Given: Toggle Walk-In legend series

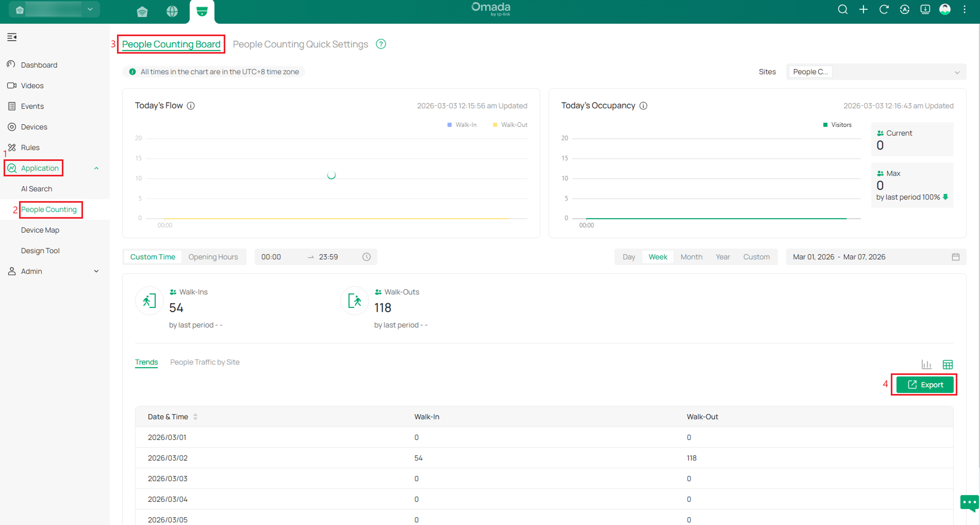Looking at the screenshot, I should (462, 125).
